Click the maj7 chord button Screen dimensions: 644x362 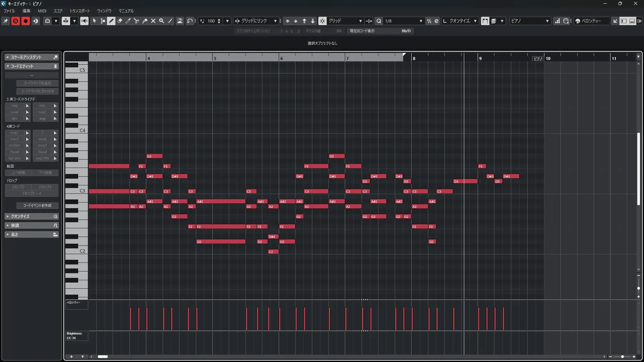pyautogui.click(x=14, y=133)
